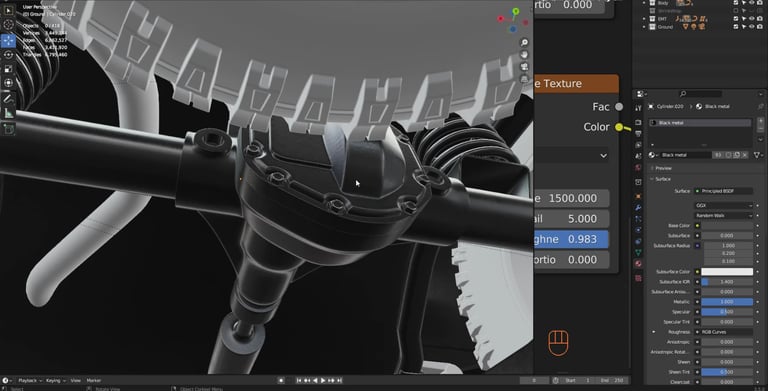
Task: Open the timeline editor type menu
Action: (7, 380)
